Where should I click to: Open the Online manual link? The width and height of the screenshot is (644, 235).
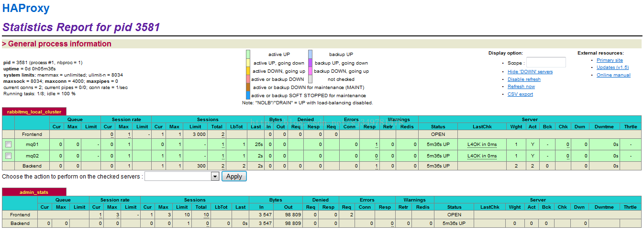613,75
